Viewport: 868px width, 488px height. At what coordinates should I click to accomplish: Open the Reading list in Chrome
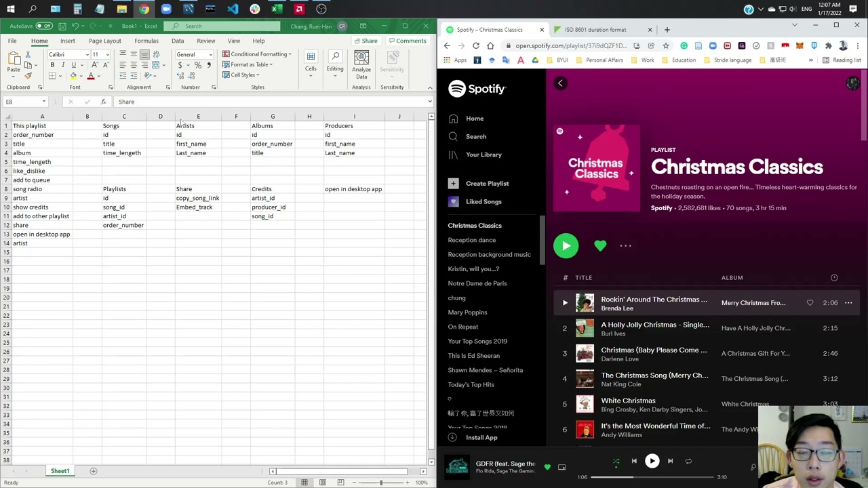pyautogui.click(x=842, y=60)
